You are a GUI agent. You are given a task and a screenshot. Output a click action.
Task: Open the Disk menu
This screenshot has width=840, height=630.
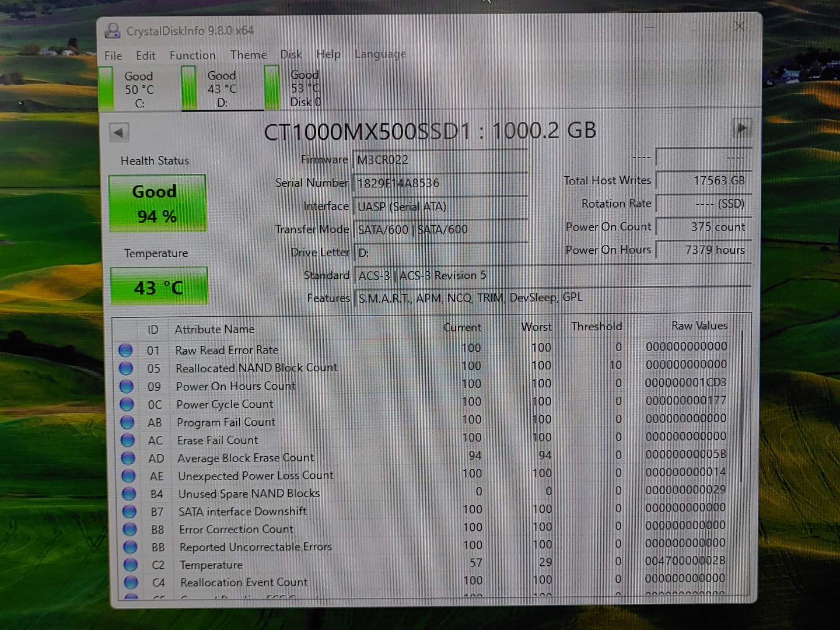pyautogui.click(x=291, y=54)
